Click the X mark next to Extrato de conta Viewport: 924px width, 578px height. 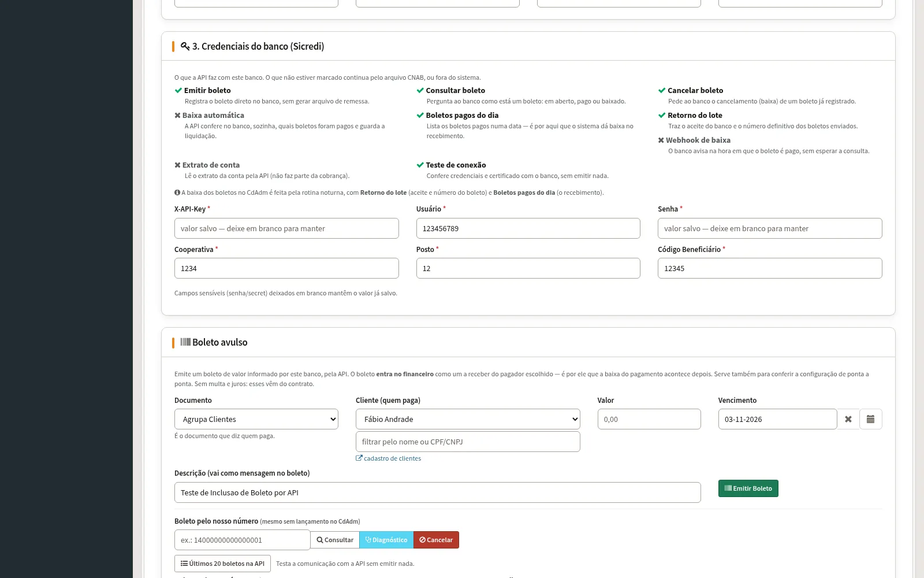point(178,165)
